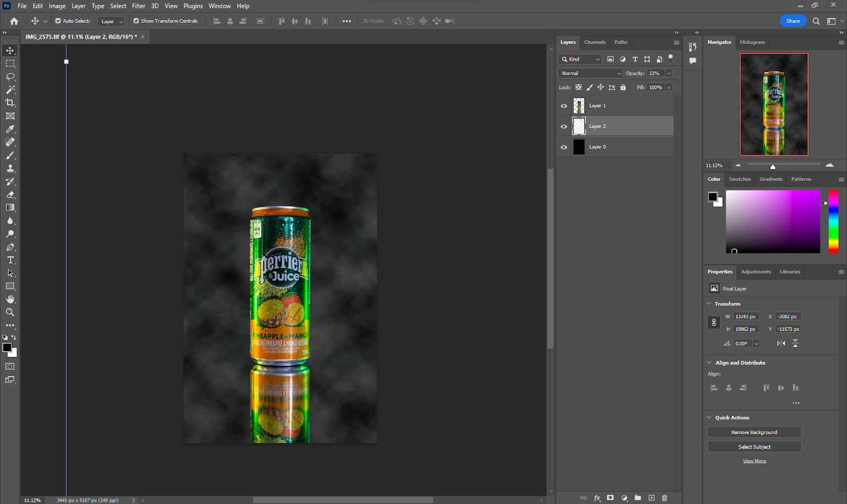Select the Pen tool

coord(10,247)
